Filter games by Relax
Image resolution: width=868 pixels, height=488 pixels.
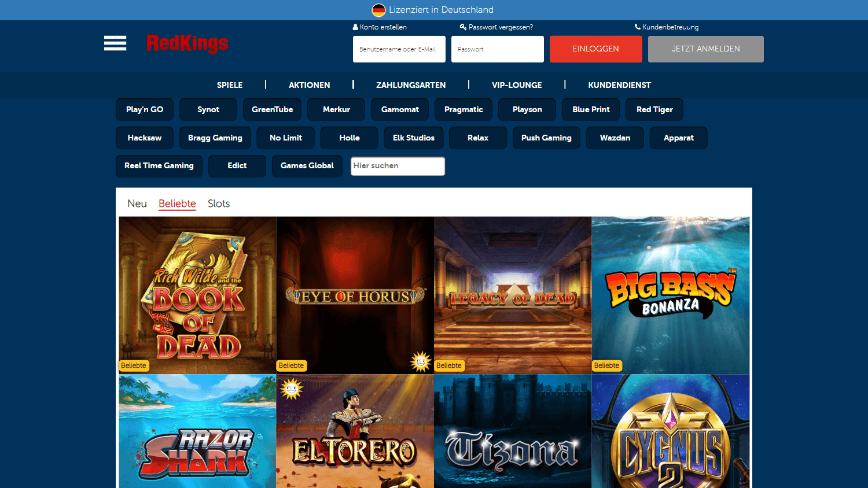[478, 138]
